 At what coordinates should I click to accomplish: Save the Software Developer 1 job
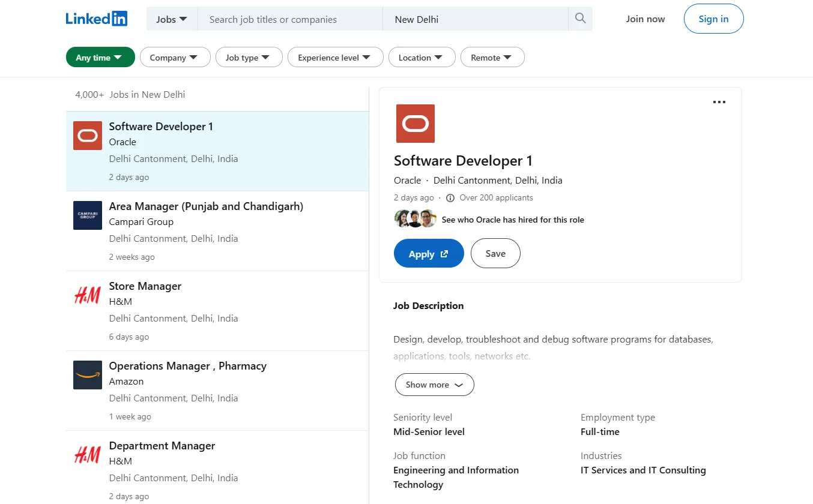coord(495,253)
